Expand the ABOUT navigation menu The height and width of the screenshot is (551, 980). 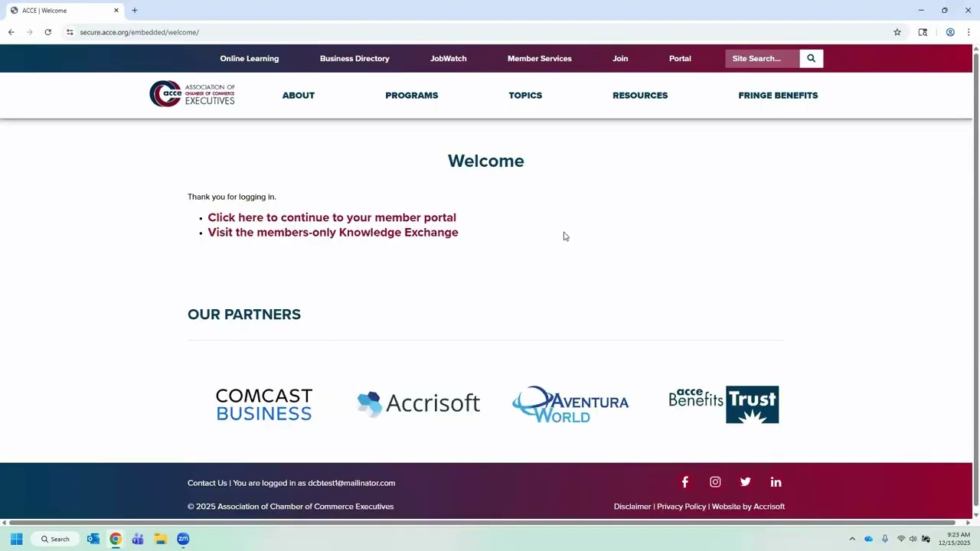point(299,95)
